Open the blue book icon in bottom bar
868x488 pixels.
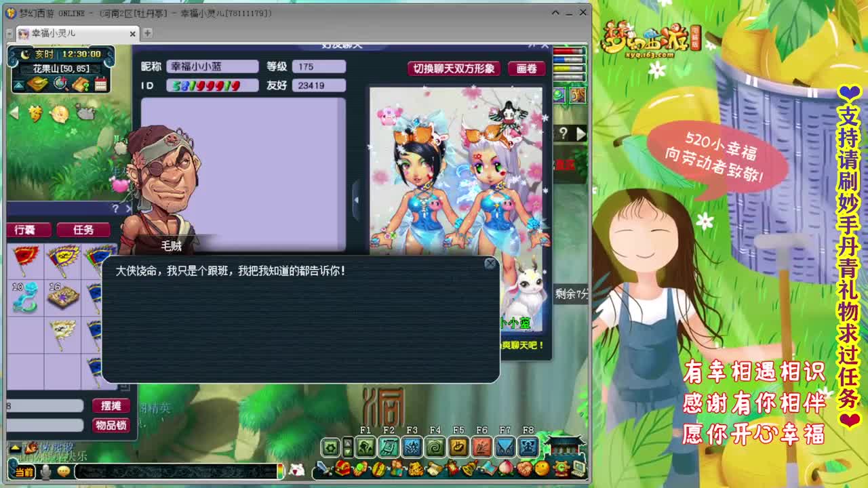coord(489,468)
